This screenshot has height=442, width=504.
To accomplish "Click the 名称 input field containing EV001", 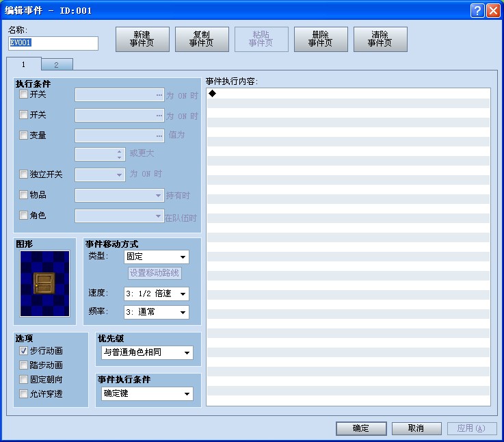I will (53, 43).
